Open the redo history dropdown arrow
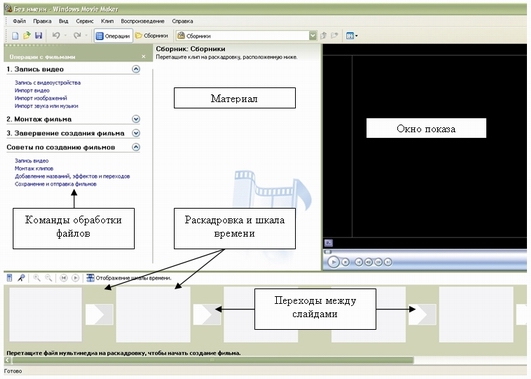The image size is (531, 379). (x=86, y=36)
